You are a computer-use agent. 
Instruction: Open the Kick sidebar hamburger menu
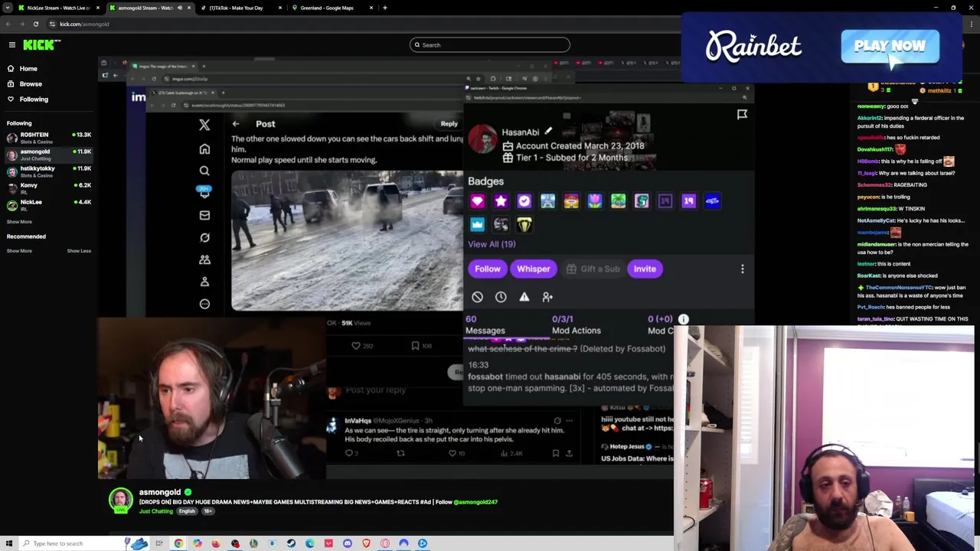coord(12,45)
